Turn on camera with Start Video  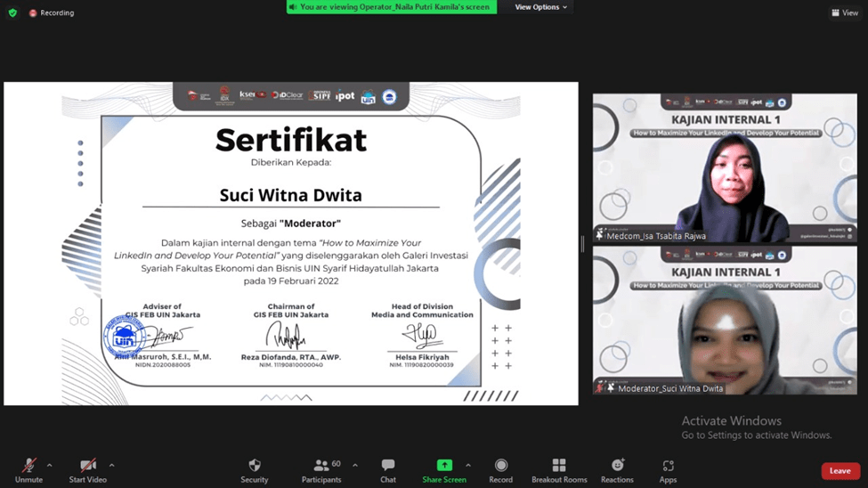coord(87,470)
